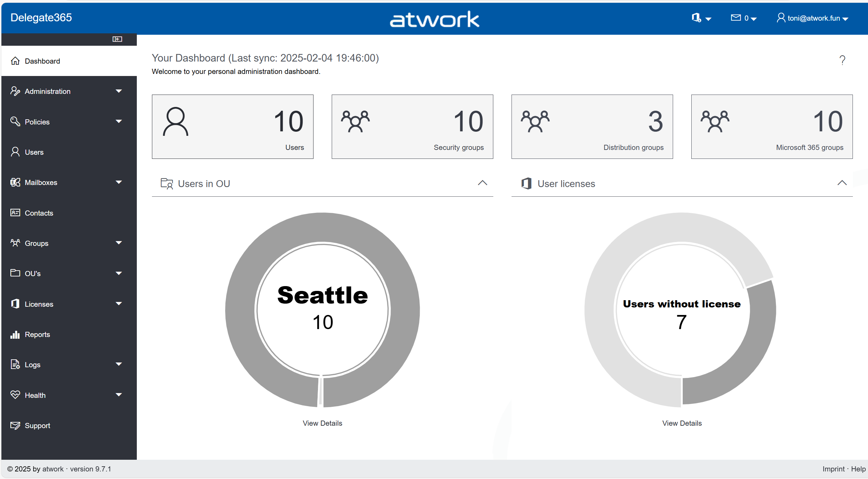Click the Microsoft 365 groups tile
Viewport: 868px width, 479px height.
(771, 127)
